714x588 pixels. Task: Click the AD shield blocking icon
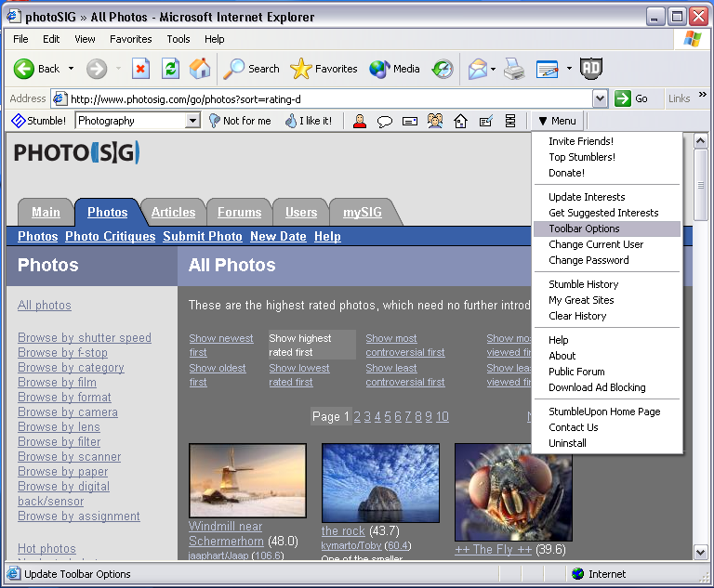pos(591,69)
